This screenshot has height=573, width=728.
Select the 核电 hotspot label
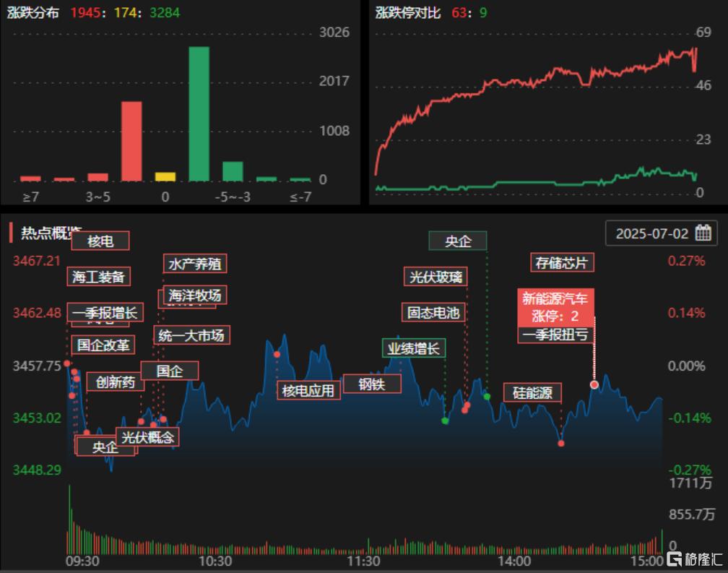pos(100,241)
